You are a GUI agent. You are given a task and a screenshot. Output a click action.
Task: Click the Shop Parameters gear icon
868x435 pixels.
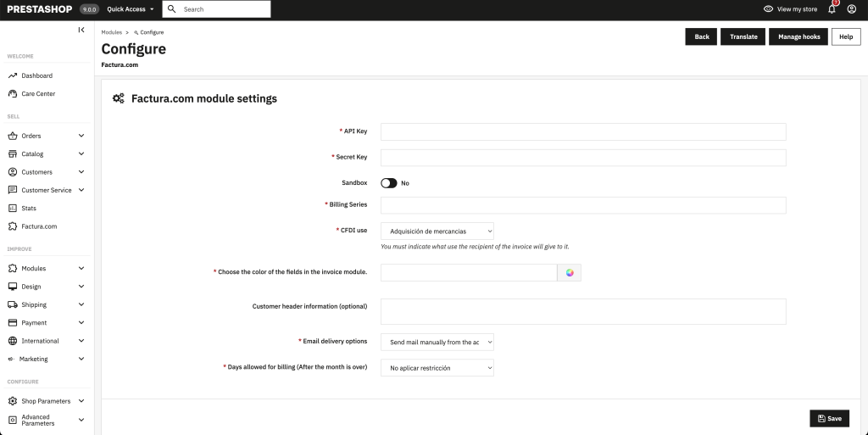click(x=12, y=401)
